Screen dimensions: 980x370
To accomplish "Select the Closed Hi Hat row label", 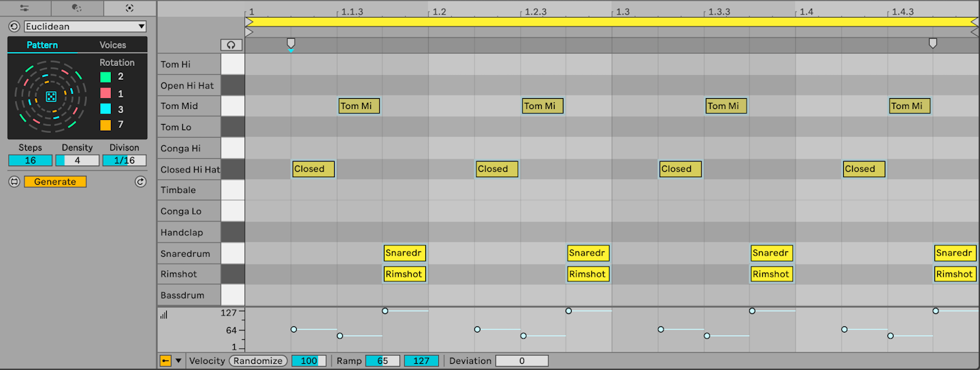I will click(189, 170).
